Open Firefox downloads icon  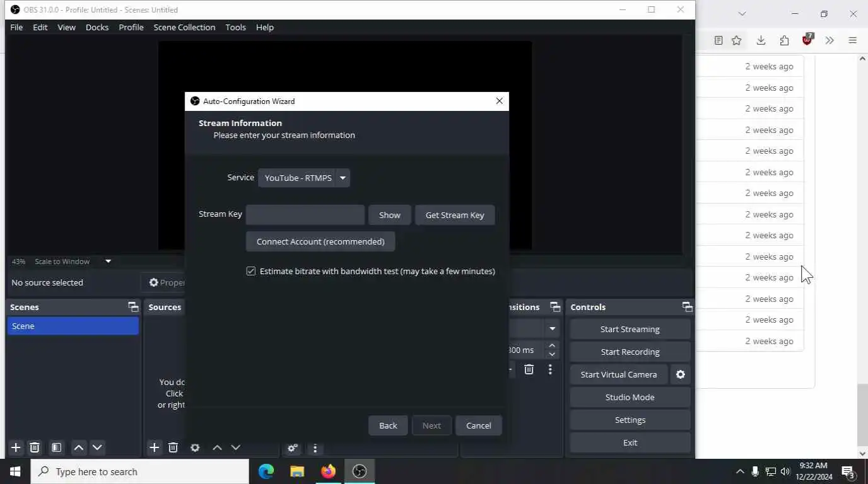click(761, 40)
